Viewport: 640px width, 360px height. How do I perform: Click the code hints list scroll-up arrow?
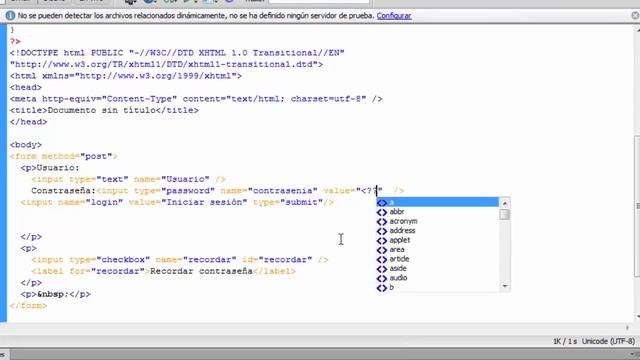tap(505, 203)
